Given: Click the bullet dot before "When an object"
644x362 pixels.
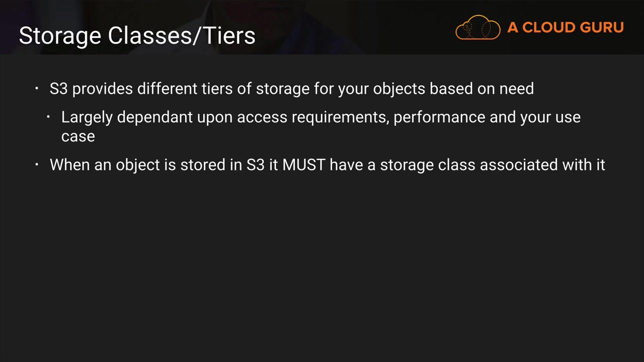Looking at the screenshot, I should pyautogui.click(x=37, y=165).
